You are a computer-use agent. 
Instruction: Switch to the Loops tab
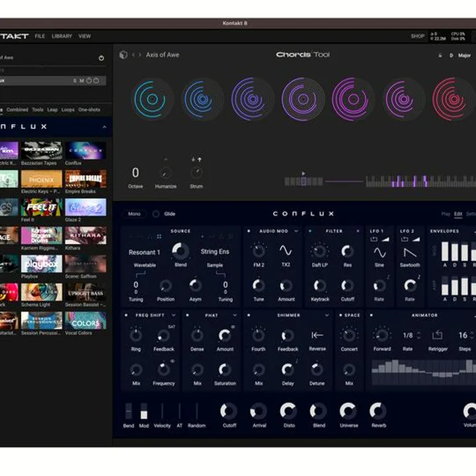tap(67, 110)
